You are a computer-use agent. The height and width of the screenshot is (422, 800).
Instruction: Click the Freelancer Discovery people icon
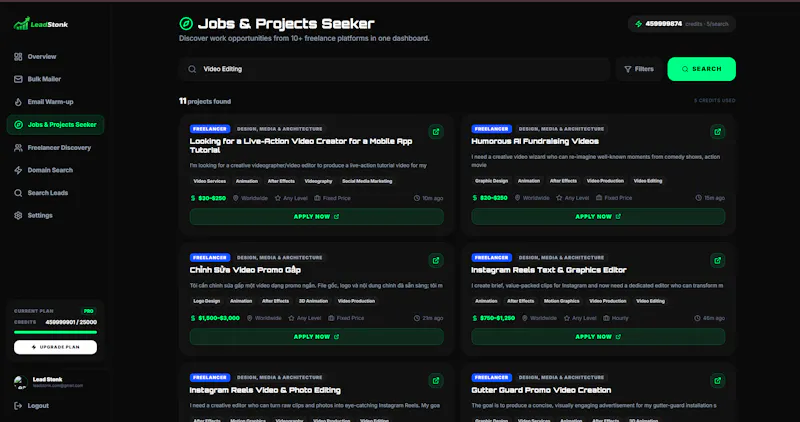[18, 147]
